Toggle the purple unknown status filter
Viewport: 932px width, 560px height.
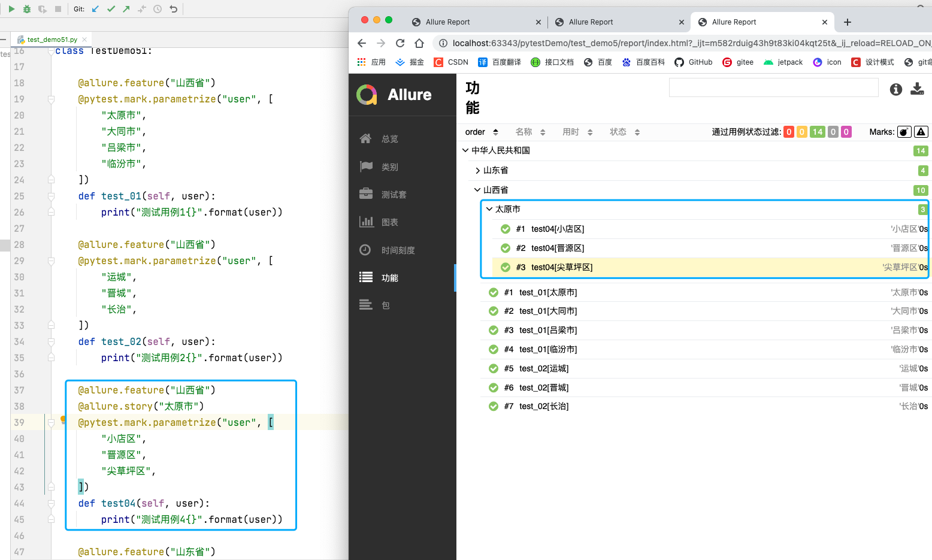coord(846,132)
